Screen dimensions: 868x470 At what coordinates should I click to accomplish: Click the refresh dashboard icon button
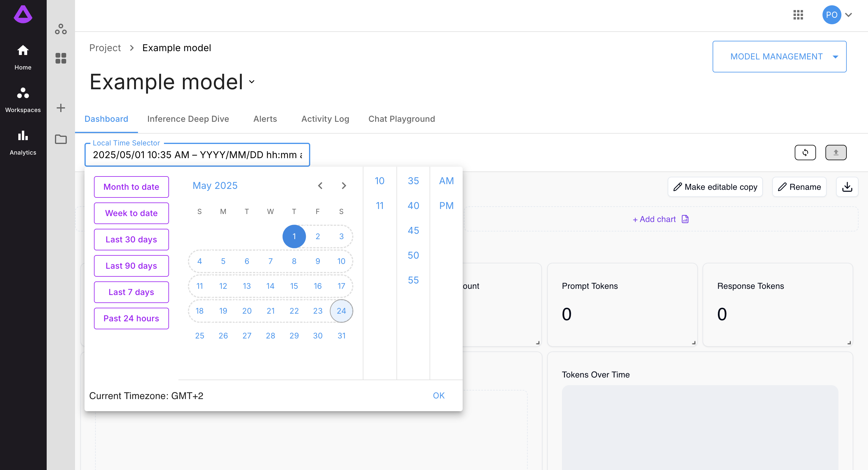805,153
